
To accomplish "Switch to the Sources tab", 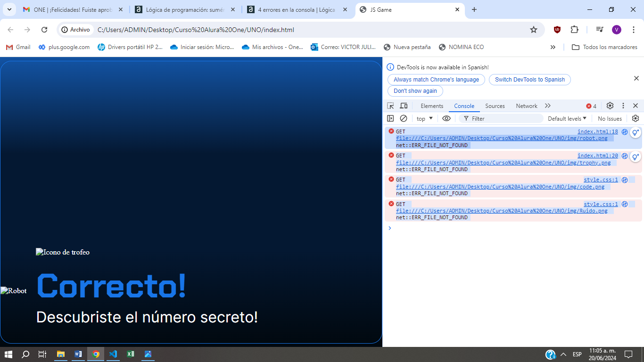I will click(x=495, y=106).
